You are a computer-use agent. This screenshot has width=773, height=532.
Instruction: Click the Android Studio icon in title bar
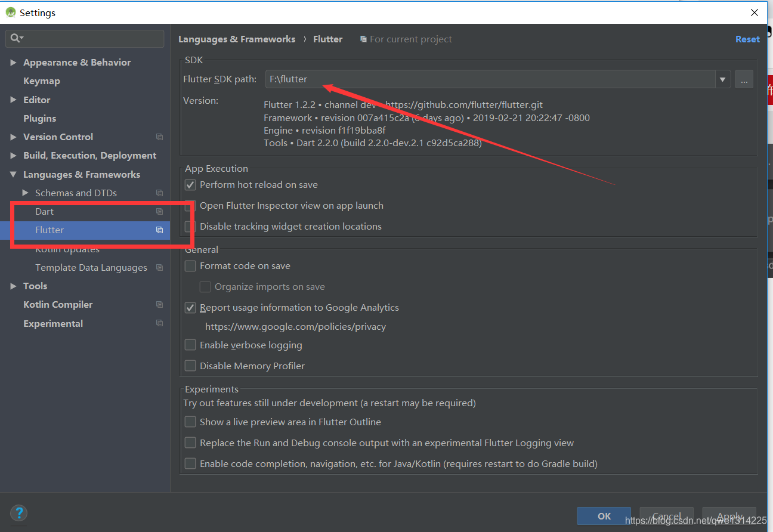tap(10, 12)
